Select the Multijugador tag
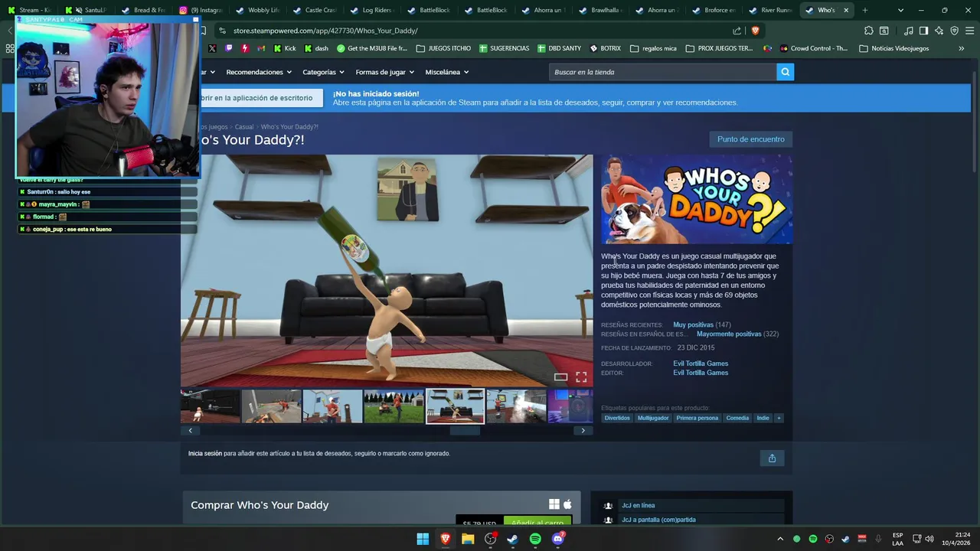The height and width of the screenshot is (551, 980). pos(653,418)
